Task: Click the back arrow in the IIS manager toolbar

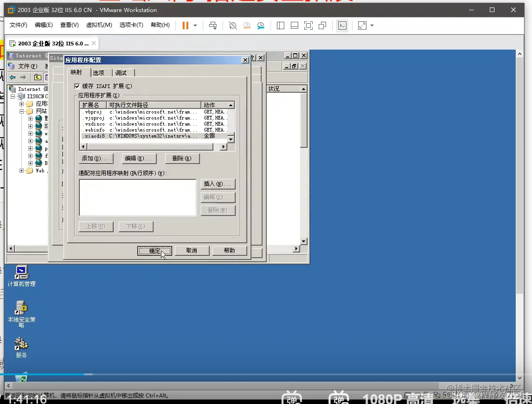Action: pyautogui.click(x=13, y=77)
